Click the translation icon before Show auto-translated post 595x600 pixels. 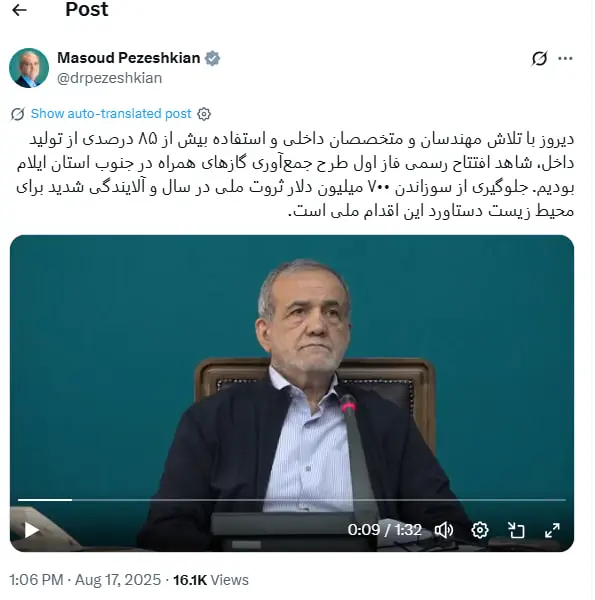(x=18, y=114)
